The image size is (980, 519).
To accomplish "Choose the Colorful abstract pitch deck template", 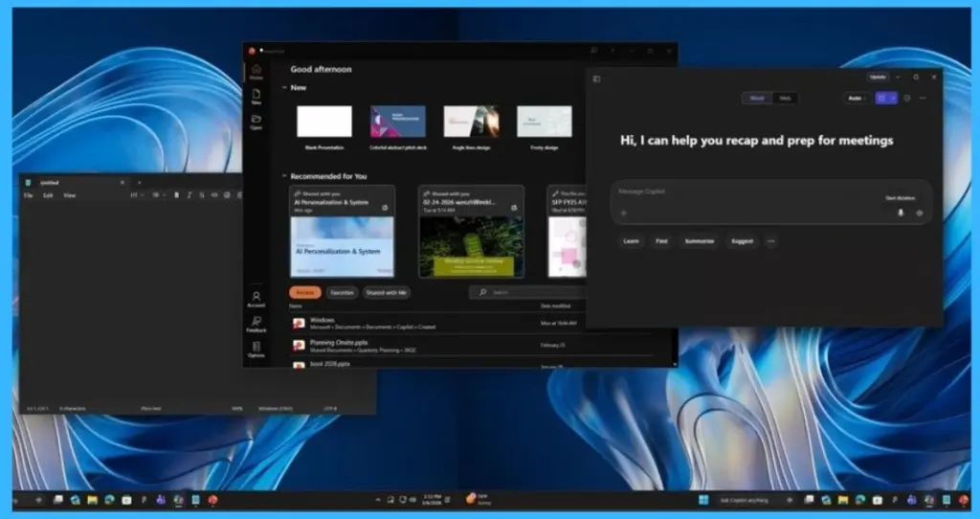I will point(398,128).
